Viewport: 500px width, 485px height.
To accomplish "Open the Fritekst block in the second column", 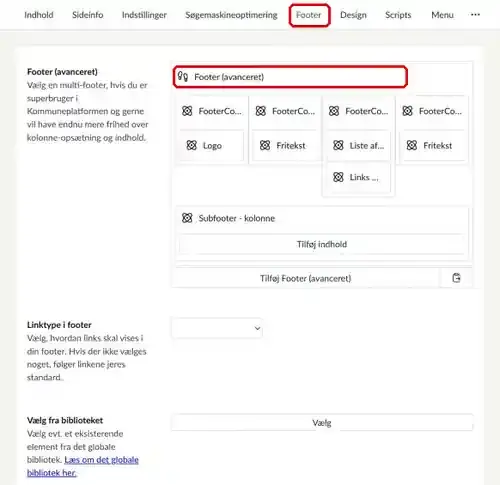I will [285, 146].
